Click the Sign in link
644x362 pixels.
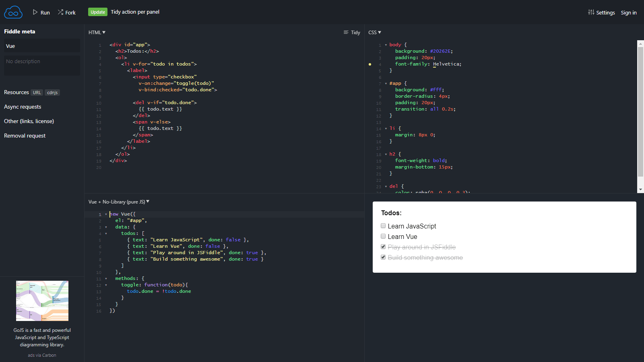pyautogui.click(x=628, y=12)
